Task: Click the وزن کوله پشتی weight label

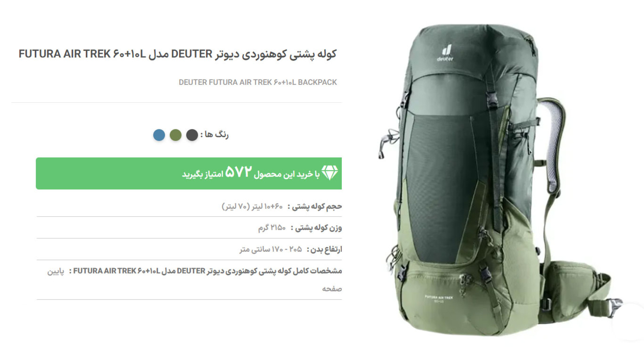Action: 316,228
